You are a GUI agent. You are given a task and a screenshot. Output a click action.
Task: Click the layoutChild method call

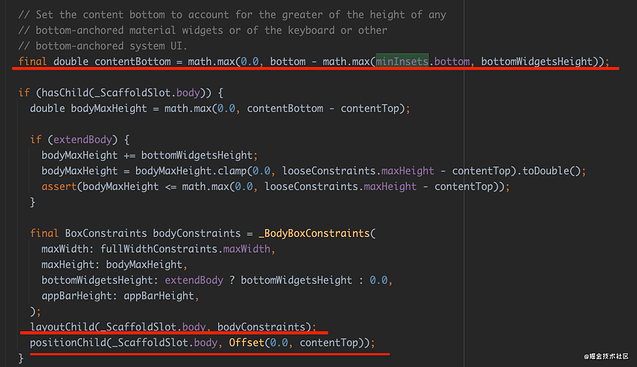point(62,327)
